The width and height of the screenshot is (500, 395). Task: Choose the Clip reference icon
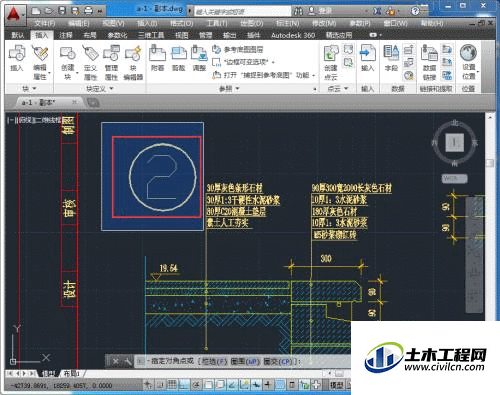pos(179,59)
